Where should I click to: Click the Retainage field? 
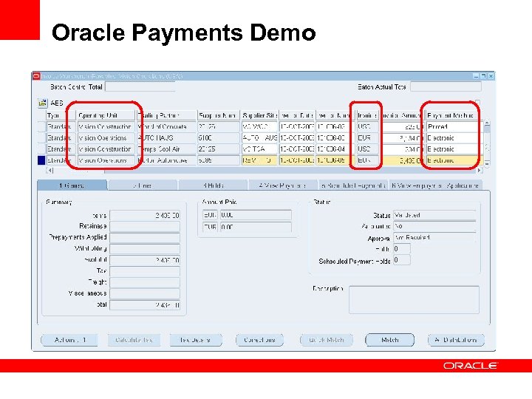click(x=145, y=226)
